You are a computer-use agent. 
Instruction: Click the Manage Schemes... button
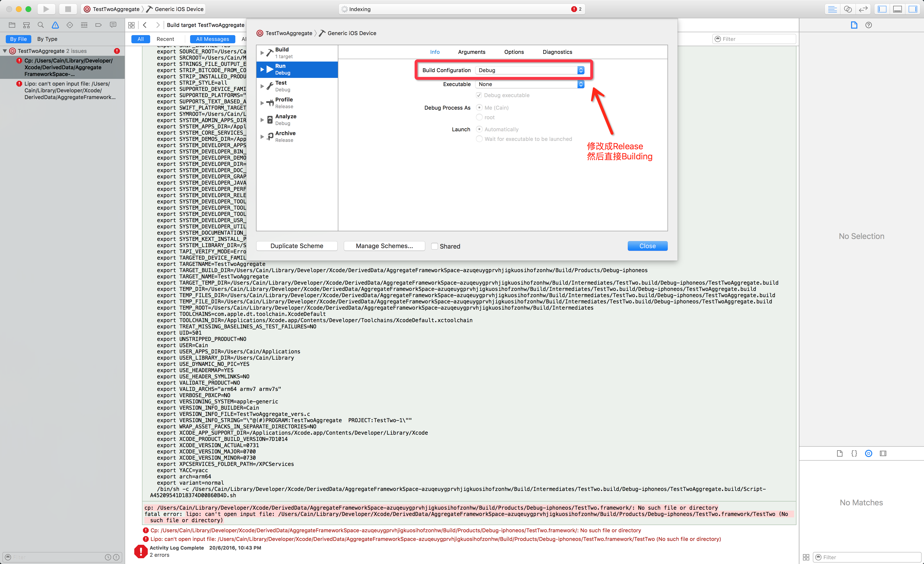(x=384, y=246)
